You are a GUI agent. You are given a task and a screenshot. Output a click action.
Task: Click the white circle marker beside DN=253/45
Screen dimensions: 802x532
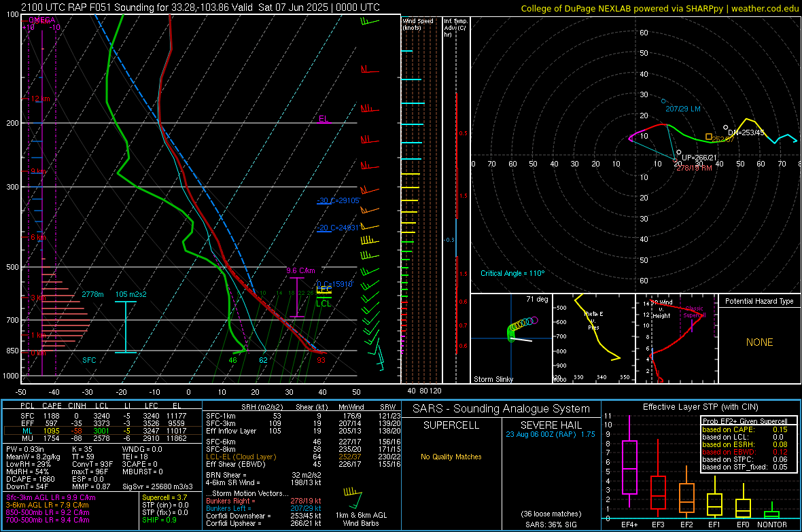click(x=725, y=127)
